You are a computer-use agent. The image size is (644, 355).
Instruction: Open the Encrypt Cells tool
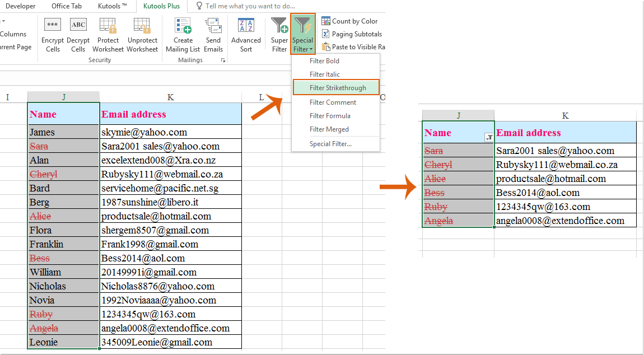[x=52, y=34]
